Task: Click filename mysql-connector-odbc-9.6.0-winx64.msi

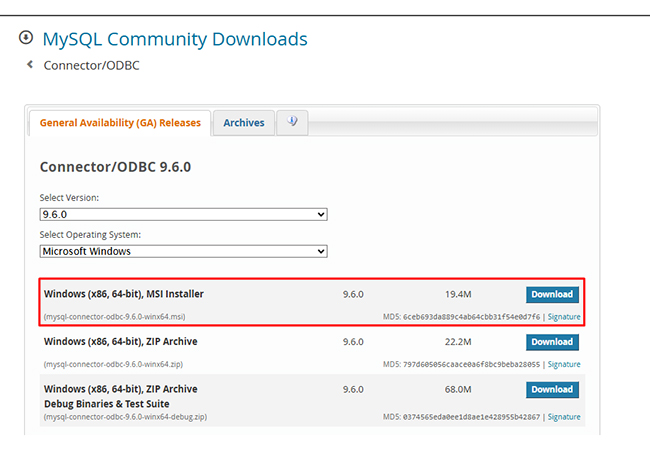Action: pyautogui.click(x=114, y=317)
